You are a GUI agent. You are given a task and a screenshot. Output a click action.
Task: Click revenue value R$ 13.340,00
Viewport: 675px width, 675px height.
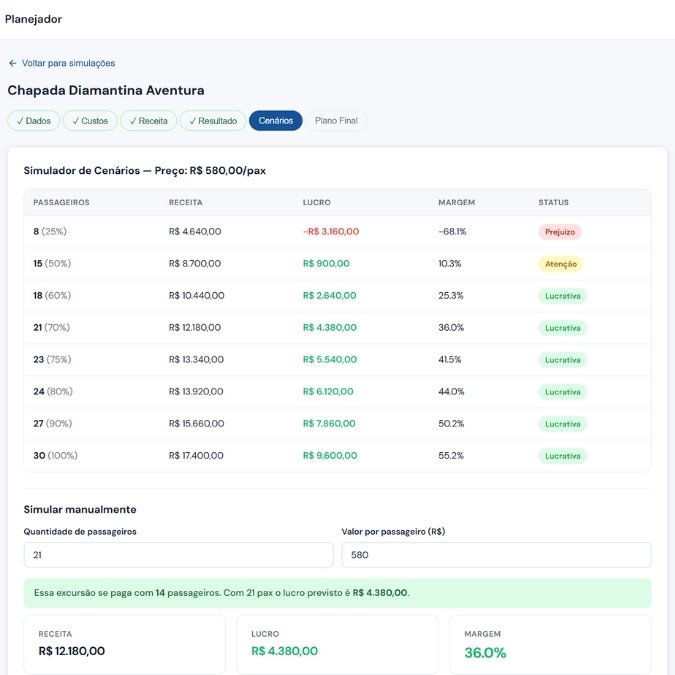196,359
